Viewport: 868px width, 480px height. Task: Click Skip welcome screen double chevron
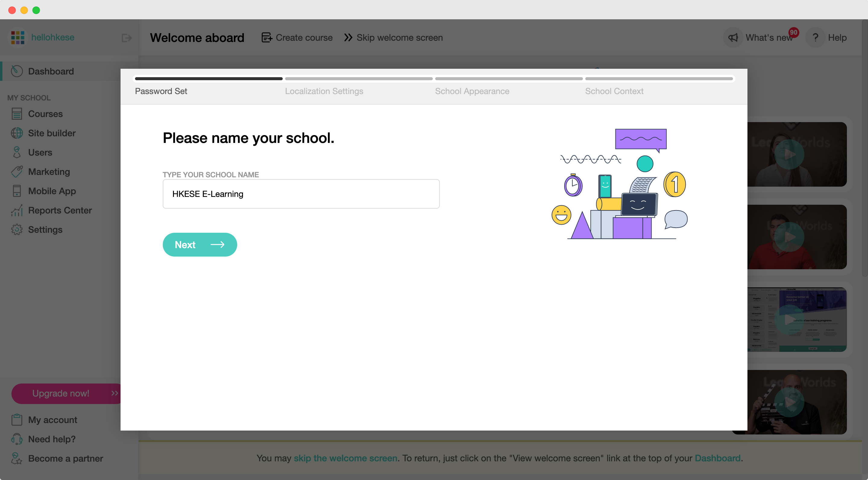tap(348, 37)
